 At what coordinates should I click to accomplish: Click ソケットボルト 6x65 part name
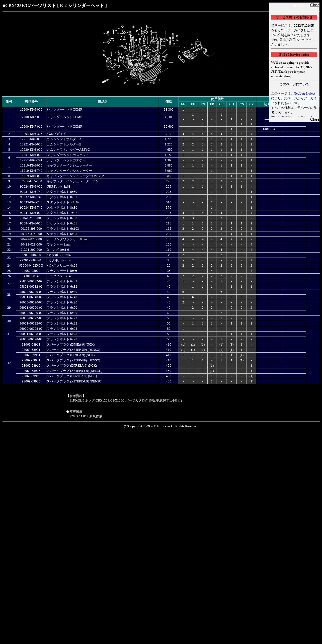pyautogui.click(x=62, y=223)
